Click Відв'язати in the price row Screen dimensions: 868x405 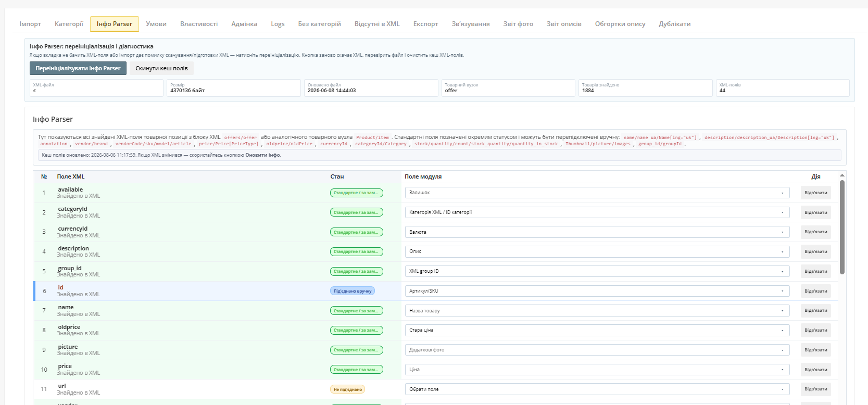816,370
